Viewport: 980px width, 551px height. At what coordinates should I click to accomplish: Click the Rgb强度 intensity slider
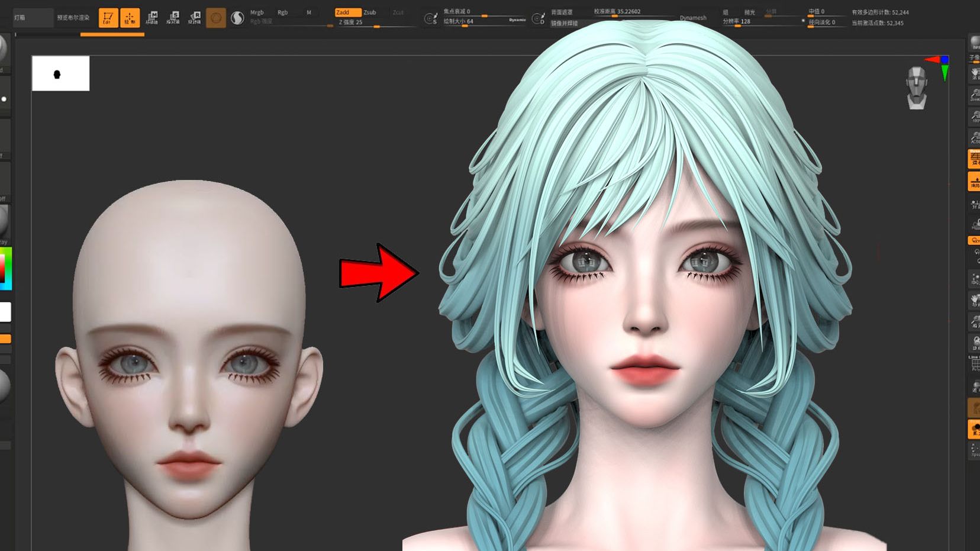point(291,22)
